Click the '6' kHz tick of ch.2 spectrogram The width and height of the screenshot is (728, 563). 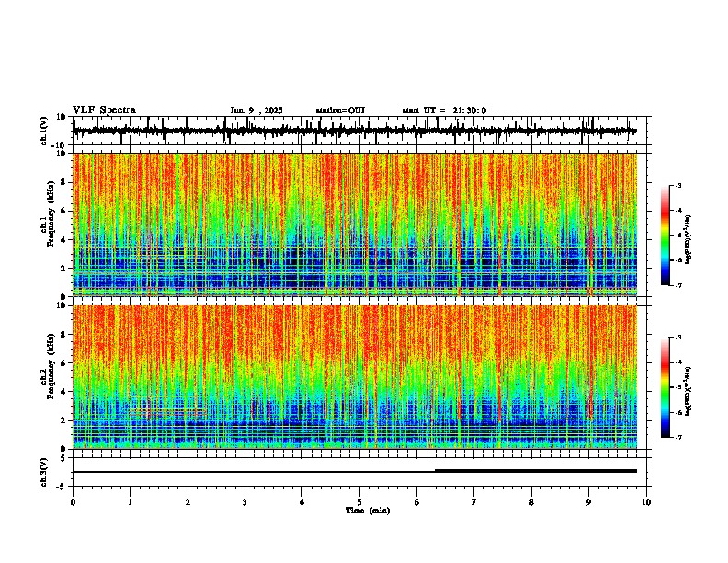[63, 363]
